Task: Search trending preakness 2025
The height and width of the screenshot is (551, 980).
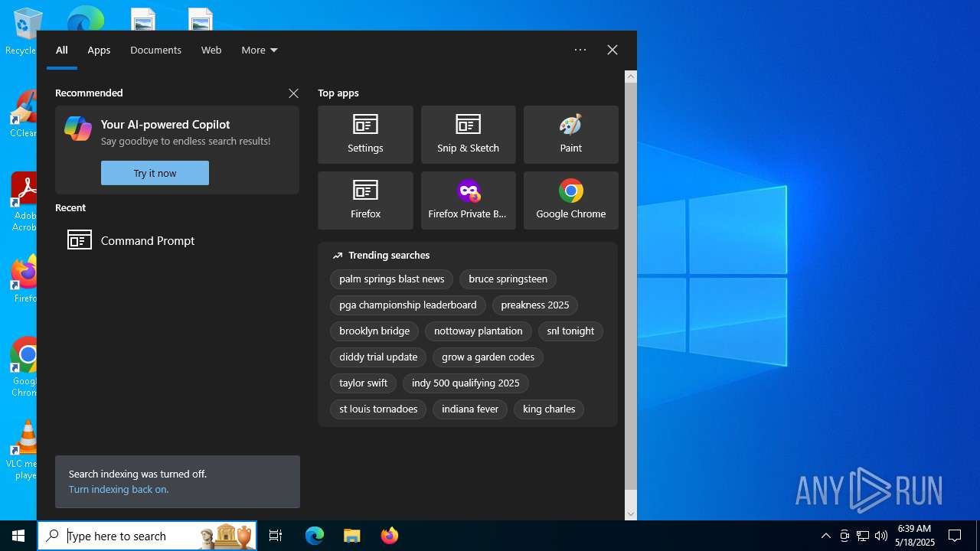Action: coord(535,305)
